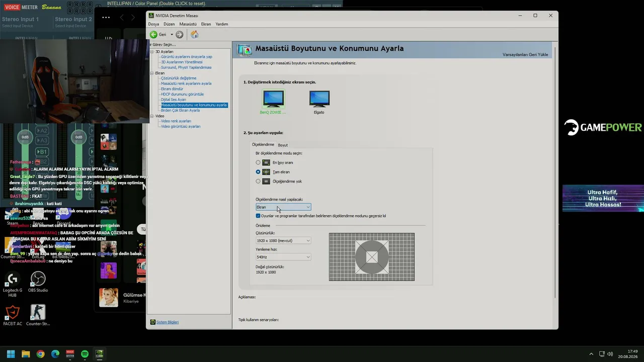Switch to Voicemeeter in the taskbar
Screen dimensions: 644x362
point(70,354)
